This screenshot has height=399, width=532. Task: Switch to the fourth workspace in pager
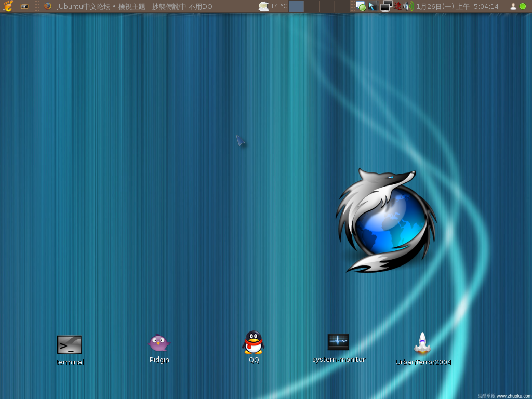[x=342, y=6]
